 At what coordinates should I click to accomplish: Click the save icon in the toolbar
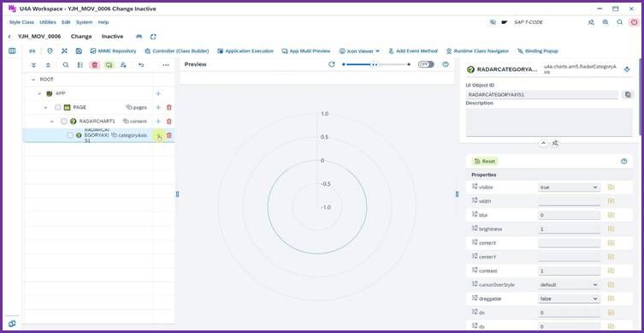tap(79, 51)
